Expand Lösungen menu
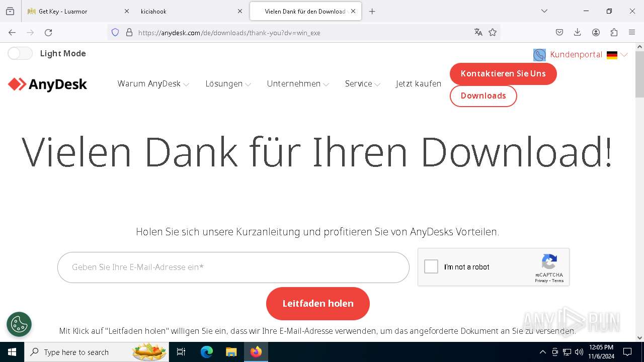 (228, 84)
